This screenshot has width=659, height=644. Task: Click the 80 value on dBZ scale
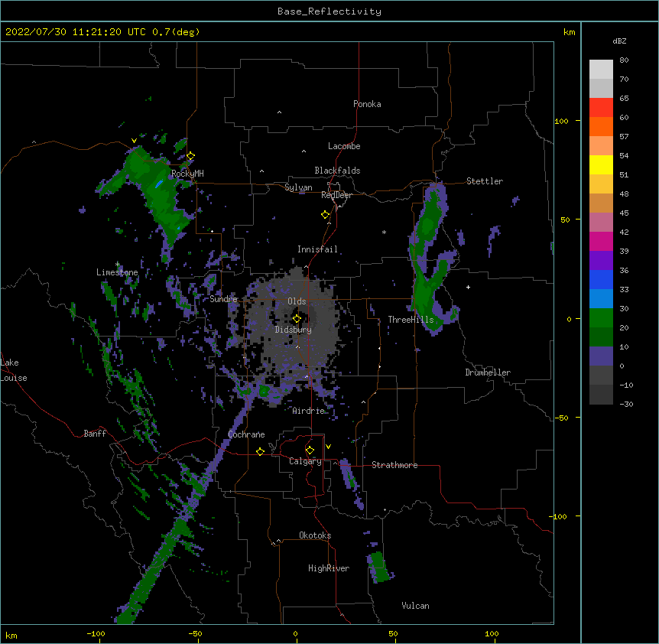(x=624, y=60)
